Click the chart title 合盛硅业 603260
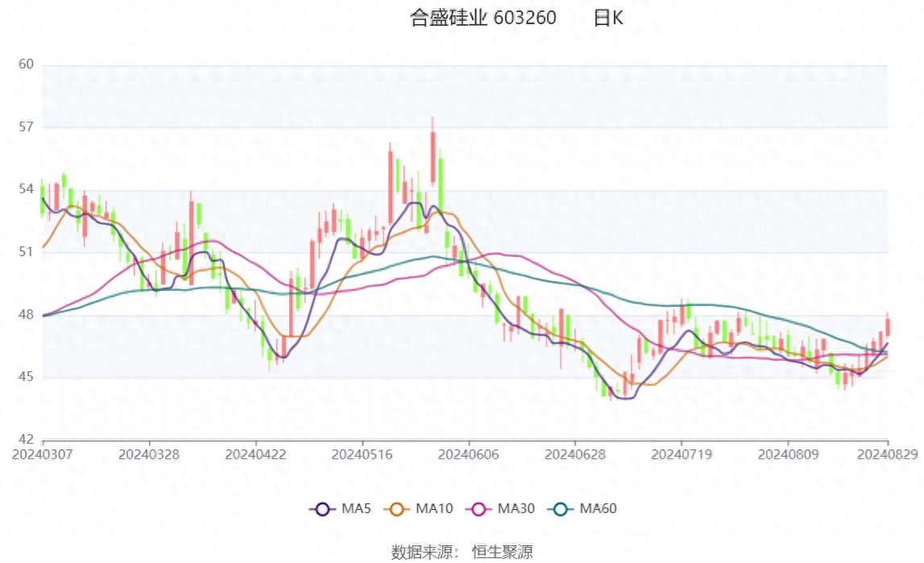Image resolution: width=924 pixels, height=563 pixels. coord(483,18)
